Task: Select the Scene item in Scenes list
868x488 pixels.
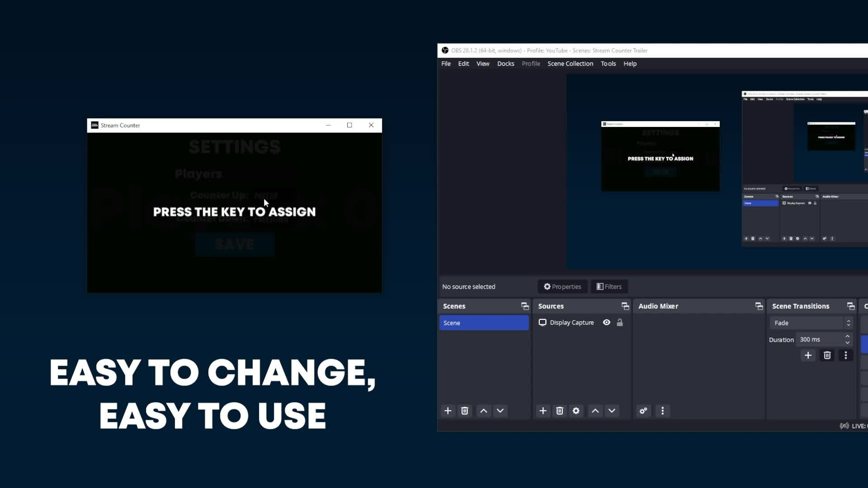Action: point(484,323)
